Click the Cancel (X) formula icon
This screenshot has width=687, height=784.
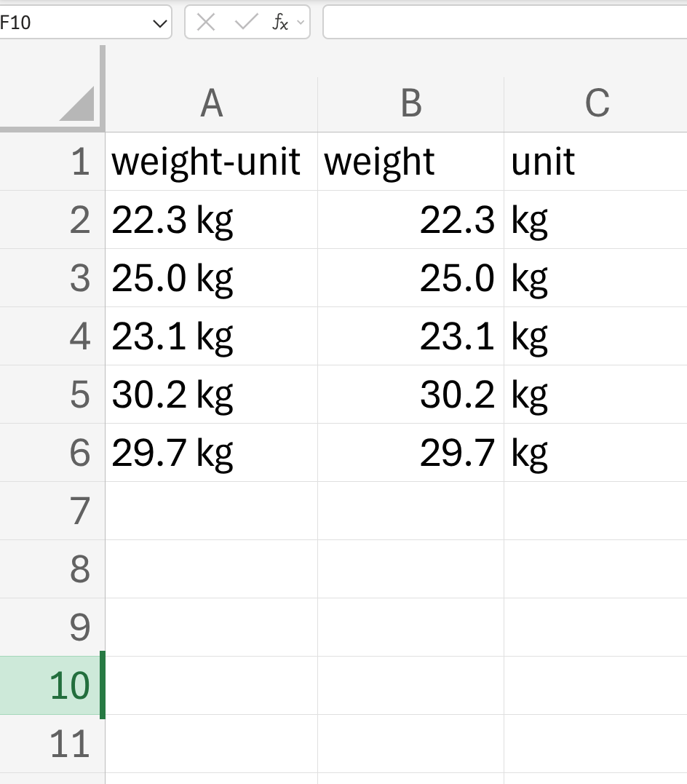pyautogui.click(x=205, y=22)
